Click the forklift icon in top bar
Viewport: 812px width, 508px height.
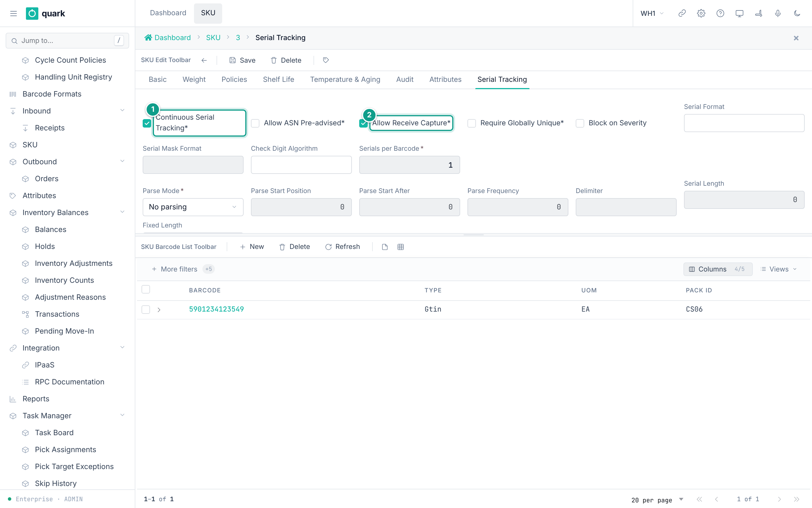pyautogui.click(x=759, y=14)
